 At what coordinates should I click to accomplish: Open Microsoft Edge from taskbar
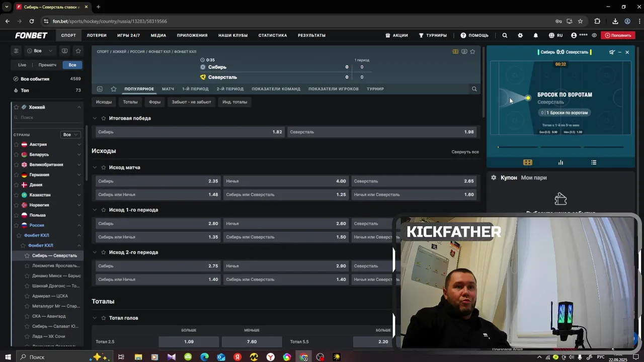pyautogui.click(x=204, y=357)
